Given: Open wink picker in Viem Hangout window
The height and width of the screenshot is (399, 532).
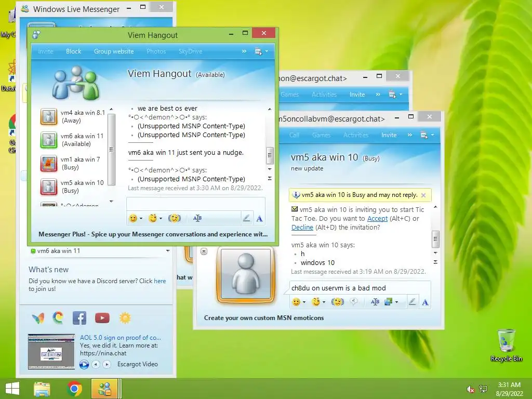Looking at the screenshot, I should coord(153,218).
